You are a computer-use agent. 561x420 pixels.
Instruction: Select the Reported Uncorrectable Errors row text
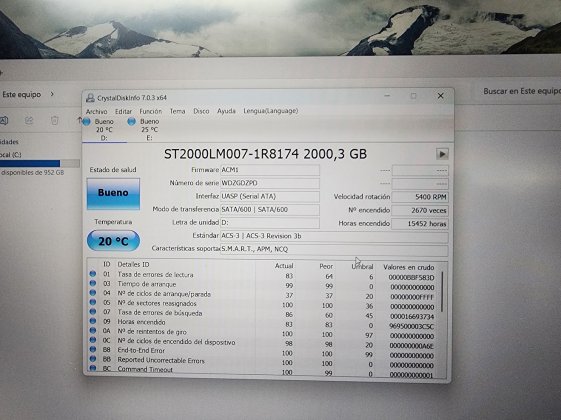[x=161, y=360]
